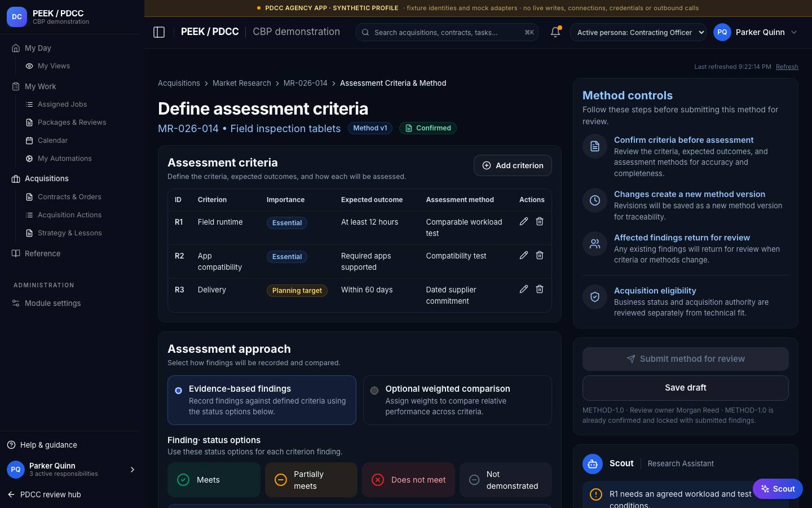Image resolution: width=812 pixels, height=508 pixels.
Task: Delete criterion R2 App compatibility
Action: (x=540, y=255)
